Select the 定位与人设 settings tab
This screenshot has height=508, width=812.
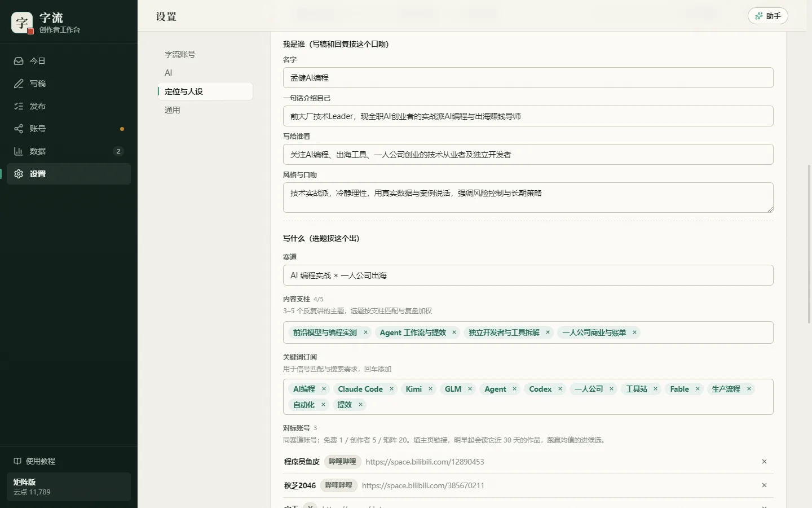pyautogui.click(x=205, y=91)
